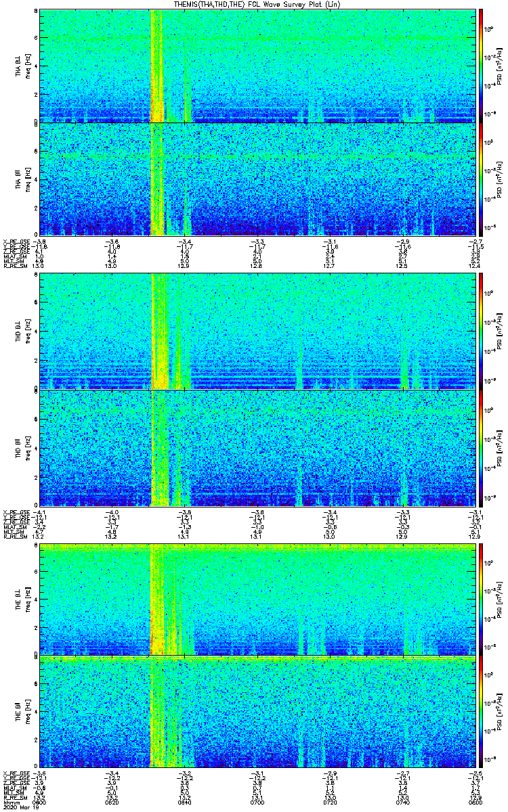This screenshot has height=812, width=508.
Task: Click the color bar beside THE B-perpendicular panel
Action: point(481,599)
